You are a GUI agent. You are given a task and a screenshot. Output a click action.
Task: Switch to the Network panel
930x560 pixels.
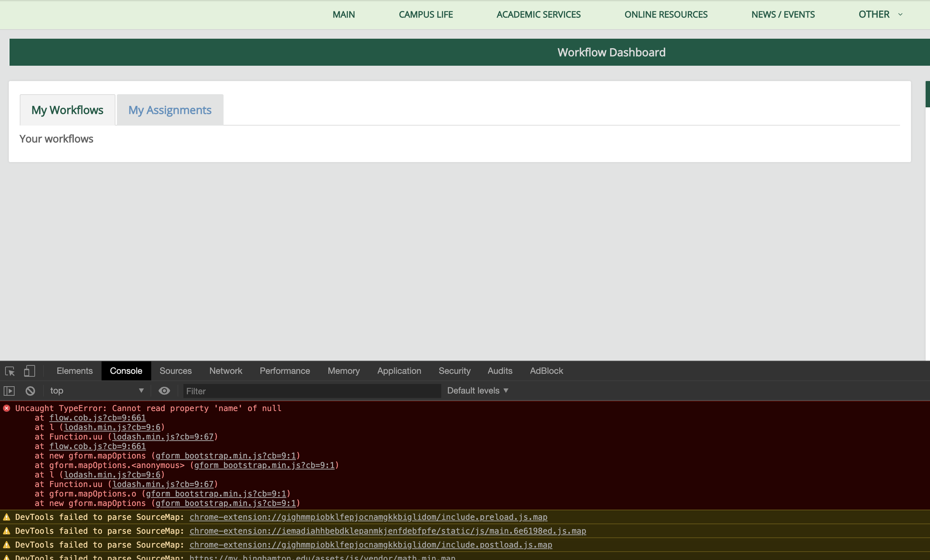[225, 371]
